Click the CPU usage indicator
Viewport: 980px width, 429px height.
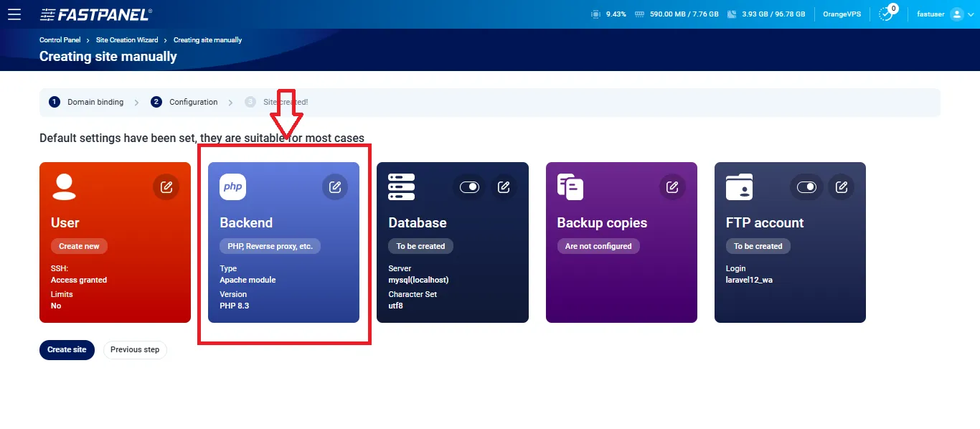608,14
